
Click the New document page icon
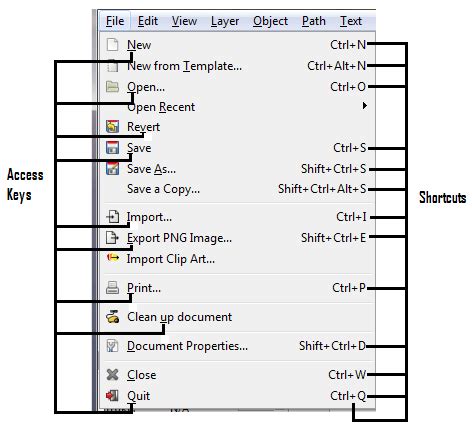[112, 44]
